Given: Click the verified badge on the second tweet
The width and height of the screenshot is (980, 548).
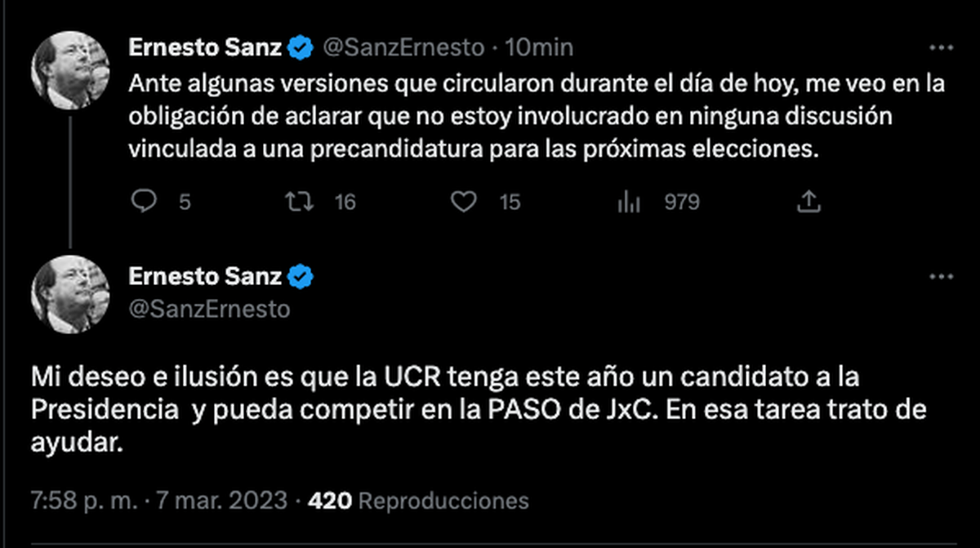Looking at the screenshot, I should [301, 278].
